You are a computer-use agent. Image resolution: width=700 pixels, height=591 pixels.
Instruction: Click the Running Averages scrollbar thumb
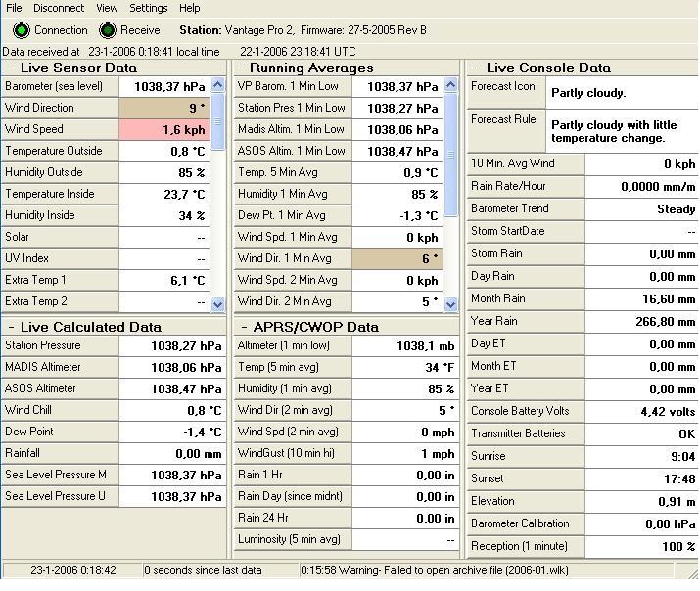(451, 155)
